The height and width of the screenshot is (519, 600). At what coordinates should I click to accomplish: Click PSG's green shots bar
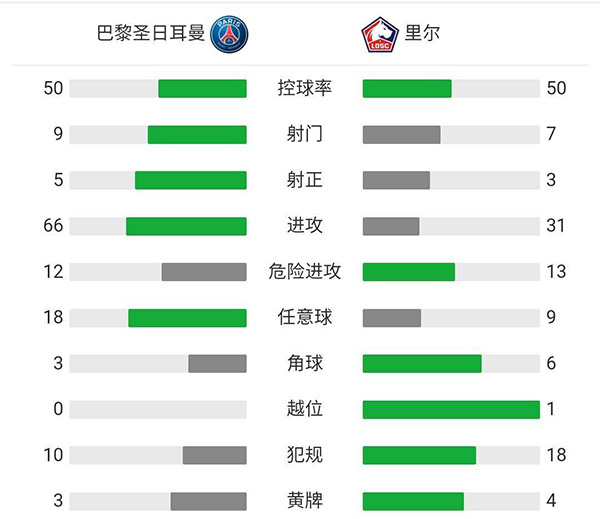point(197,134)
